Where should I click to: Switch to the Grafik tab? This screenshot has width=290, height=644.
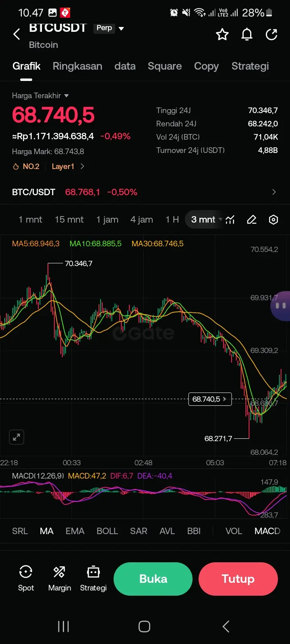tap(26, 66)
